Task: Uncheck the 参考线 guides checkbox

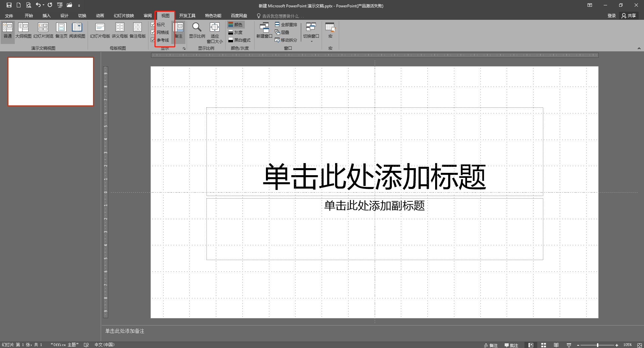Action: click(153, 40)
